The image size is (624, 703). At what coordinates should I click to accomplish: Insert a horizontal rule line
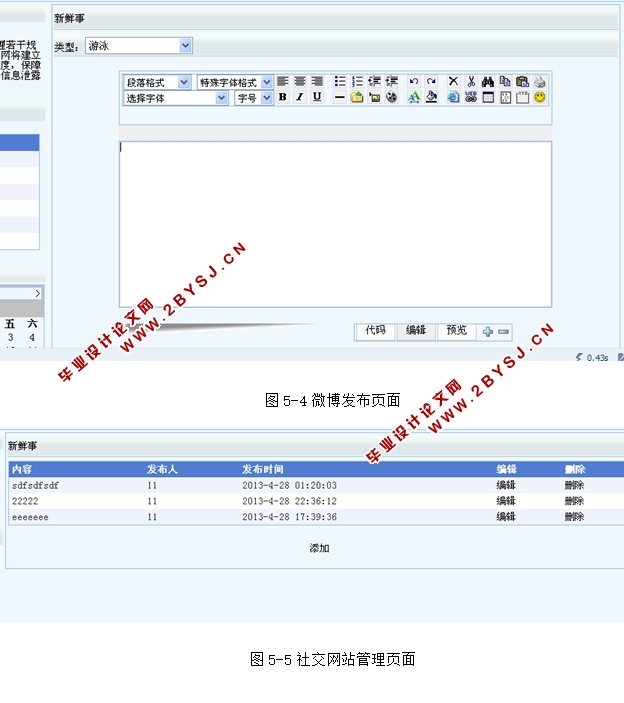tap(340, 97)
